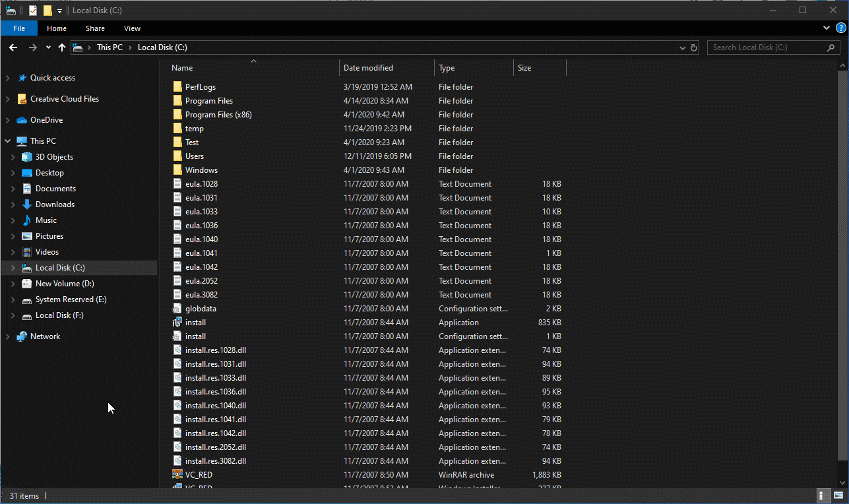
Task: Click the Up one level arrow
Action: click(x=62, y=47)
